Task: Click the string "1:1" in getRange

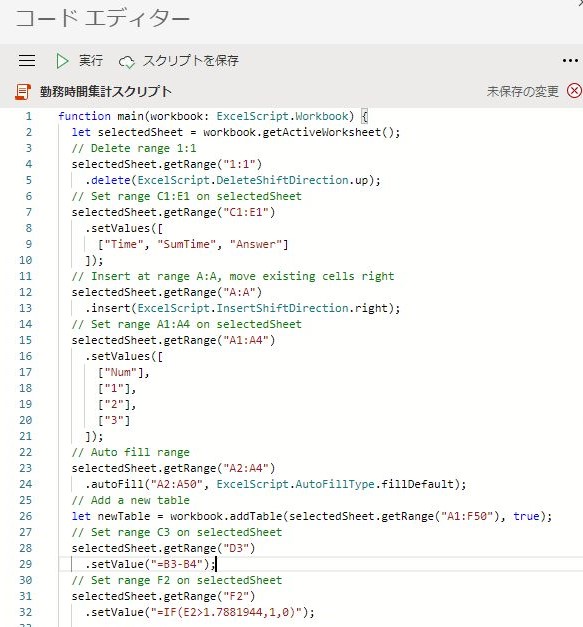Action: (x=239, y=164)
